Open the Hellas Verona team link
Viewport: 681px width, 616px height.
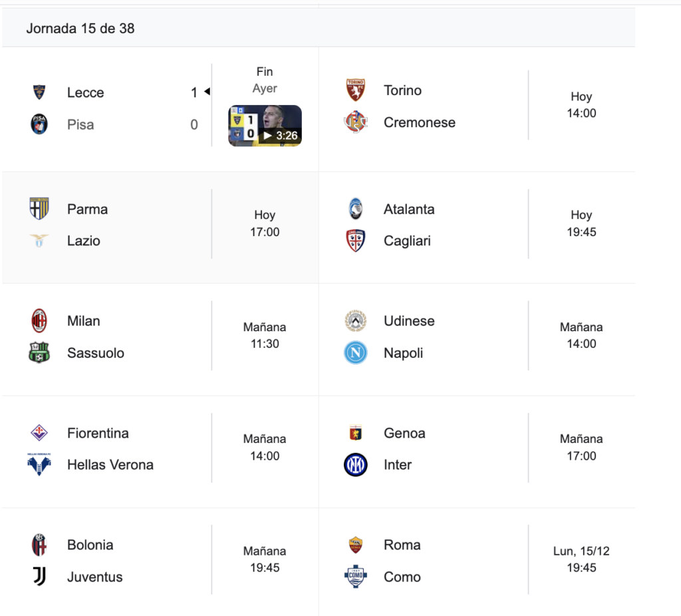point(110,465)
